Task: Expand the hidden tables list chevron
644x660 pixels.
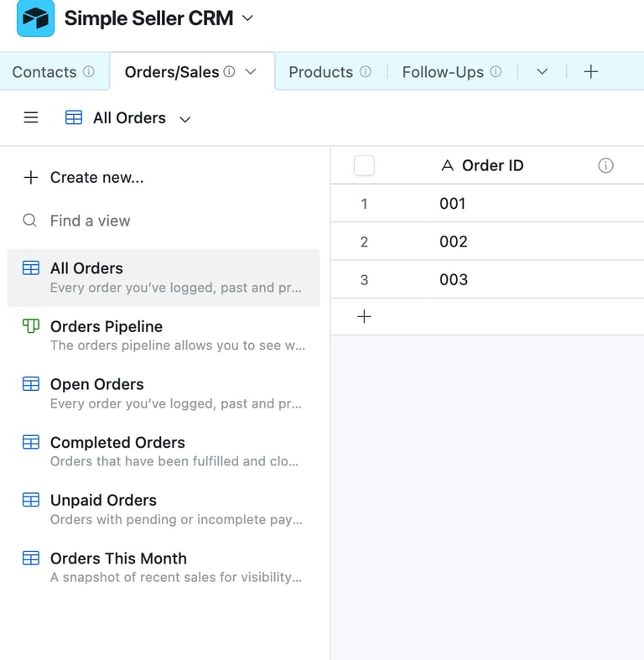Action: (543, 71)
